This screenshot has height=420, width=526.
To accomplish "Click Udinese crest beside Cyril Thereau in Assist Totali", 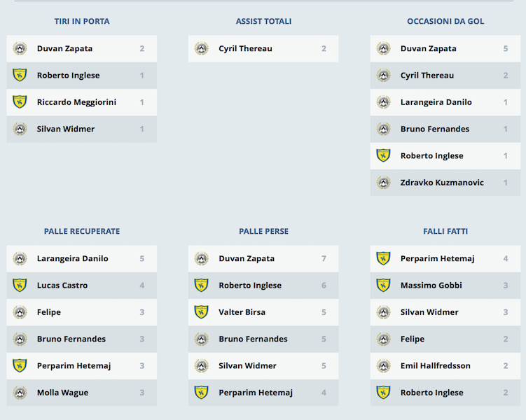I will click(x=202, y=49).
